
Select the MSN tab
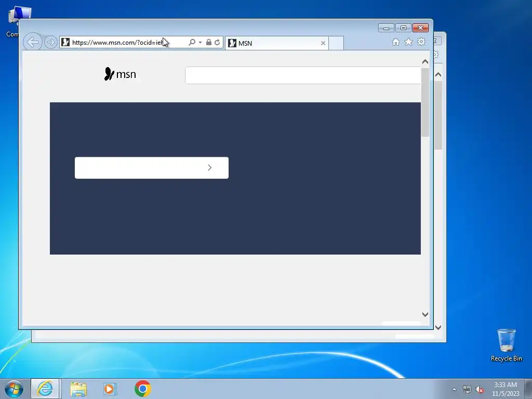click(x=276, y=43)
